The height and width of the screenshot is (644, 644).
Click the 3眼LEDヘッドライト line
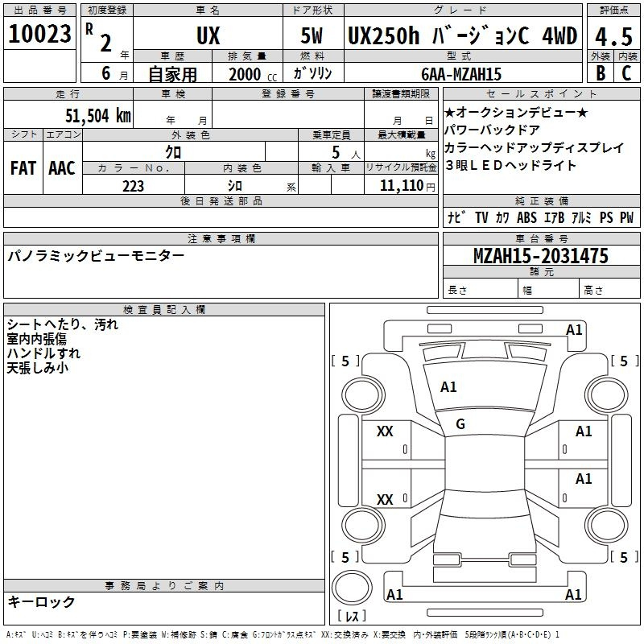tap(511, 165)
